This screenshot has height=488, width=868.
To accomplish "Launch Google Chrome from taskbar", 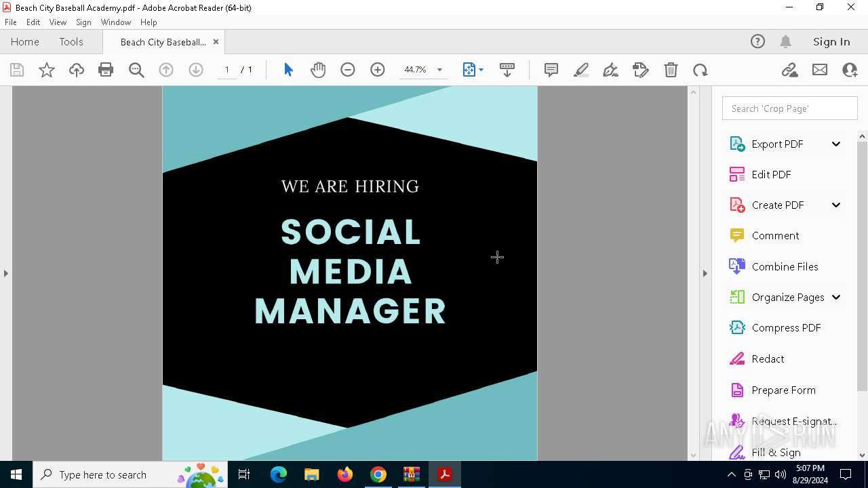I will point(378,474).
